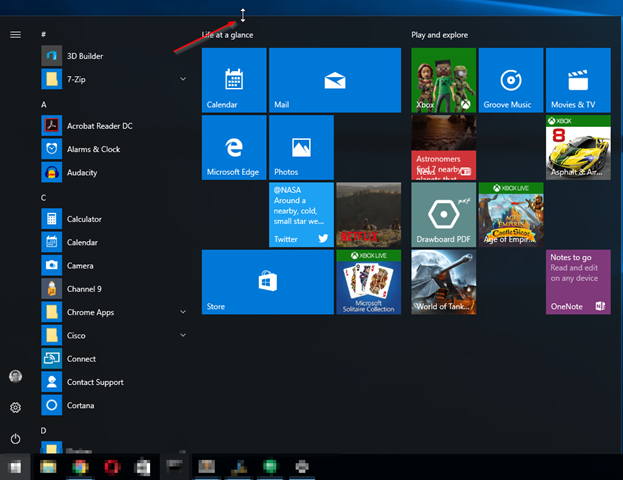Open the Groove Music tile
The width and height of the screenshot is (623, 480).
click(x=511, y=80)
